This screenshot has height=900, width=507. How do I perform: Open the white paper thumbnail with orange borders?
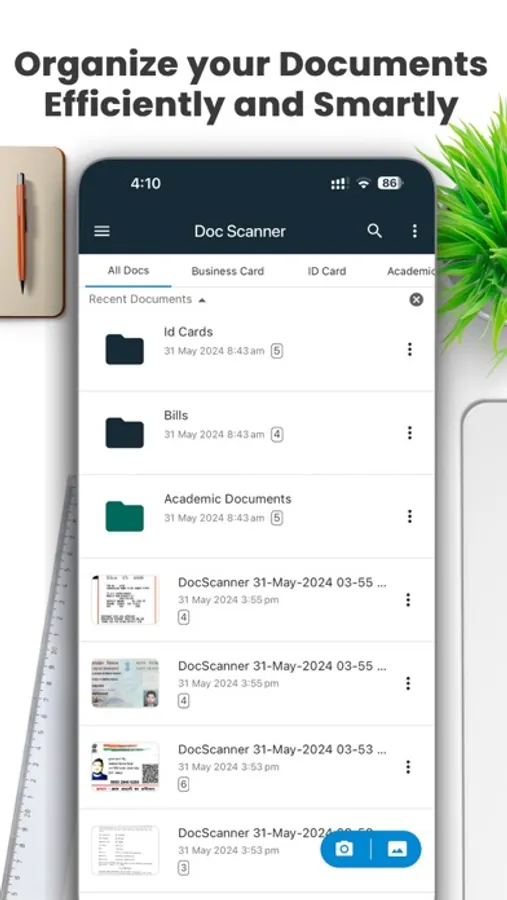click(x=125, y=600)
